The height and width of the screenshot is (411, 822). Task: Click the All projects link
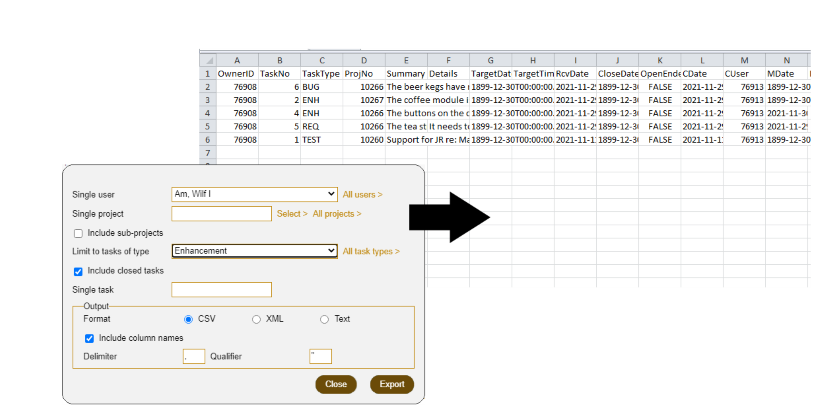[337, 214]
